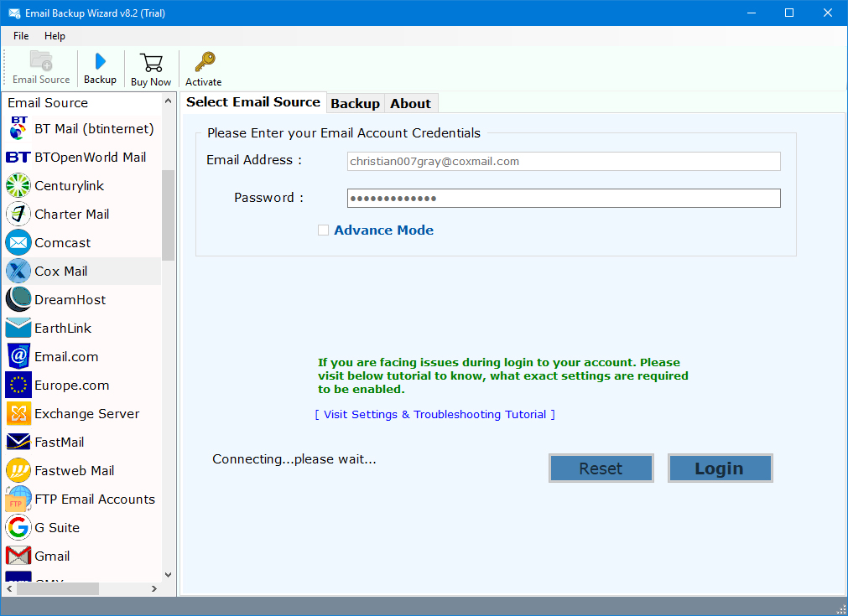Click into the Email Address field
848x616 pixels.
564,162
